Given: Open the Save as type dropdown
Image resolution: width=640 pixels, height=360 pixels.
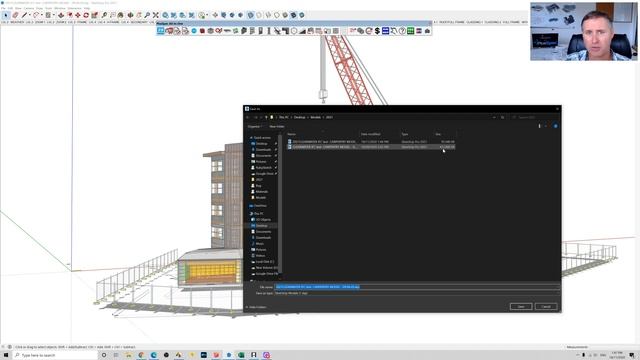Looking at the screenshot, I should click(x=417, y=293).
